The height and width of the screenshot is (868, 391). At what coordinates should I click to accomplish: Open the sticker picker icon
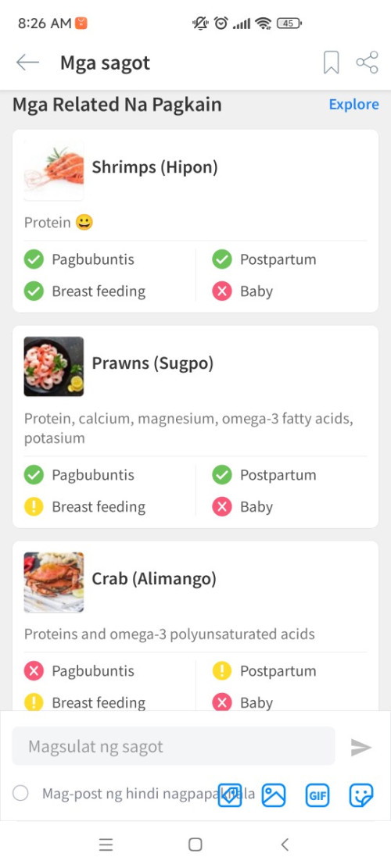(x=361, y=795)
